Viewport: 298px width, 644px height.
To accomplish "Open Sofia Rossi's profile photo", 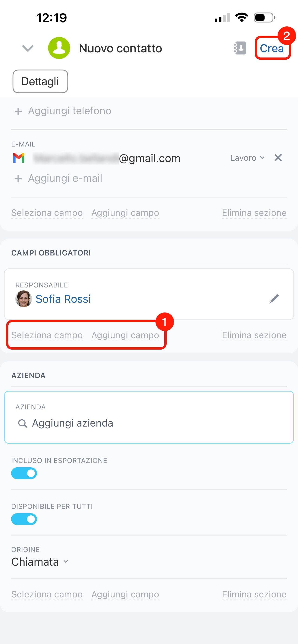I will (x=23, y=299).
